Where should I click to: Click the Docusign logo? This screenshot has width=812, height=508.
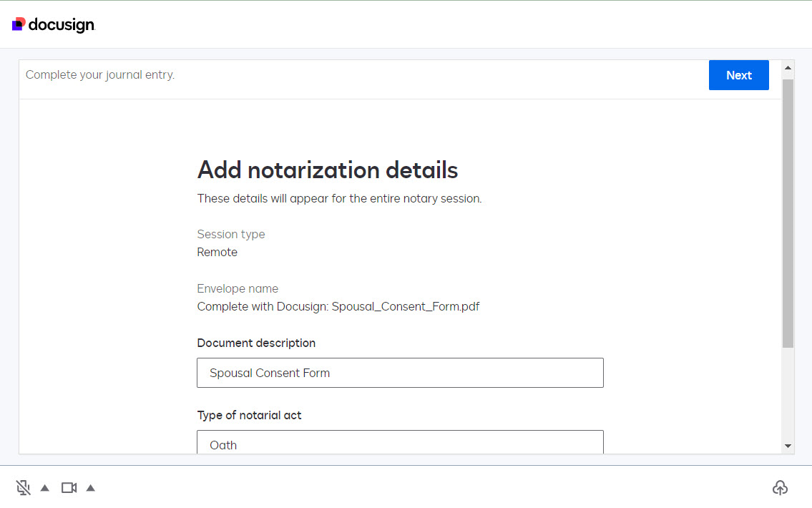click(54, 25)
